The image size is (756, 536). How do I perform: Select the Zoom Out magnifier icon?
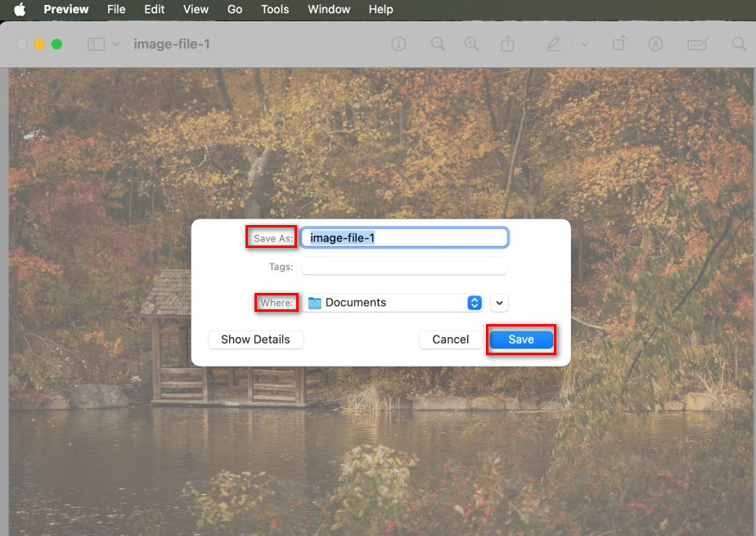click(438, 44)
